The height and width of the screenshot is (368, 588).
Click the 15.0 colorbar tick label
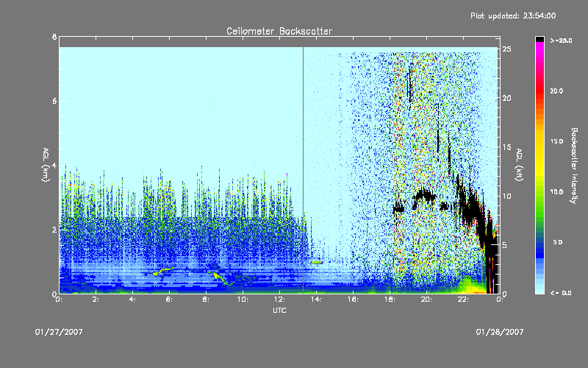point(556,141)
